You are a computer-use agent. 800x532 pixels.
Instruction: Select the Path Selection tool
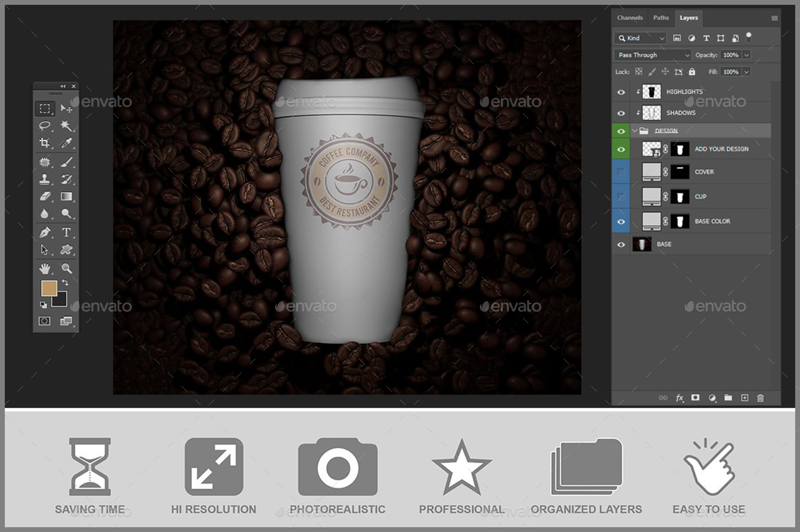45,250
